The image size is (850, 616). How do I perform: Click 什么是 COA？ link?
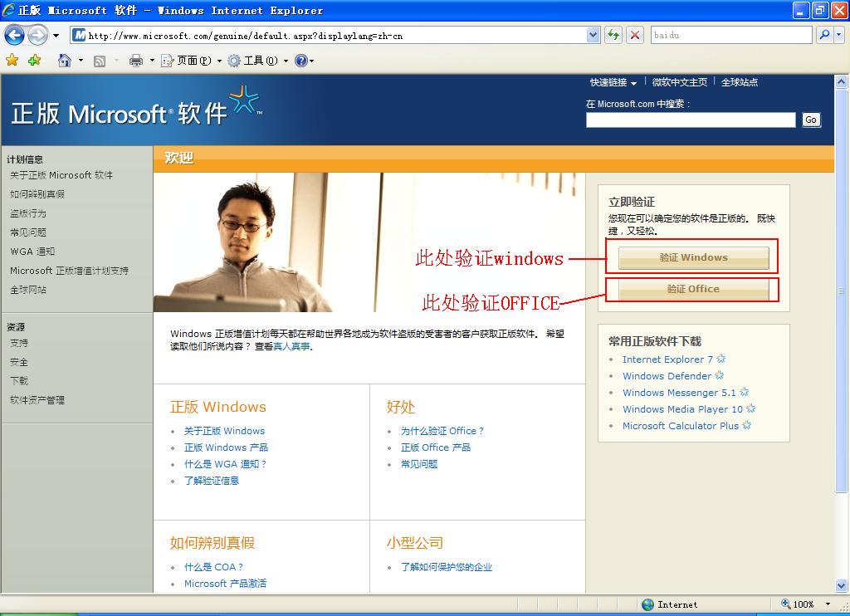pyautogui.click(x=213, y=567)
